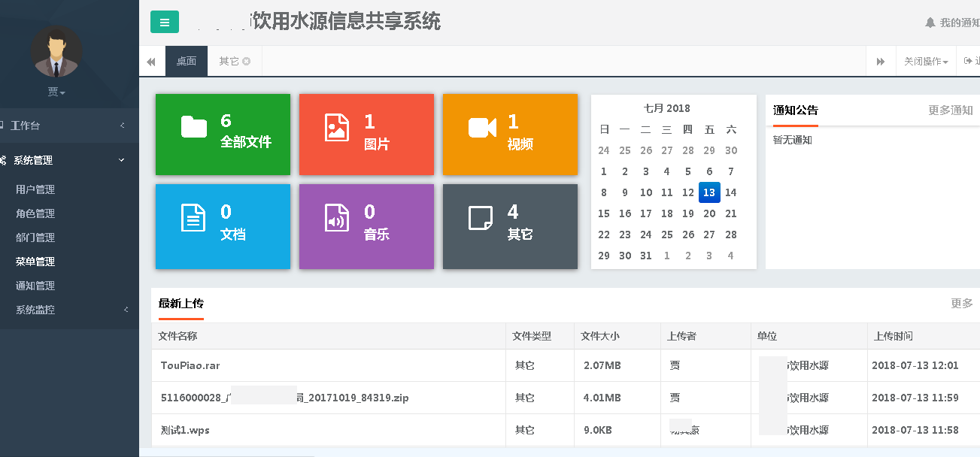Close the 其它 tab with its x icon
Viewport: 980px width, 457px height.
click(247, 61)
